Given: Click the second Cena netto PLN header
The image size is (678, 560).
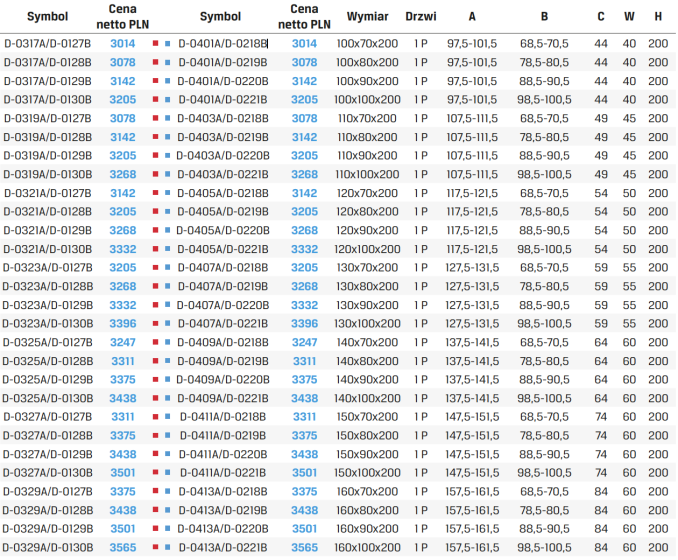Looking at the screenshot, I should tap(304, 17).
